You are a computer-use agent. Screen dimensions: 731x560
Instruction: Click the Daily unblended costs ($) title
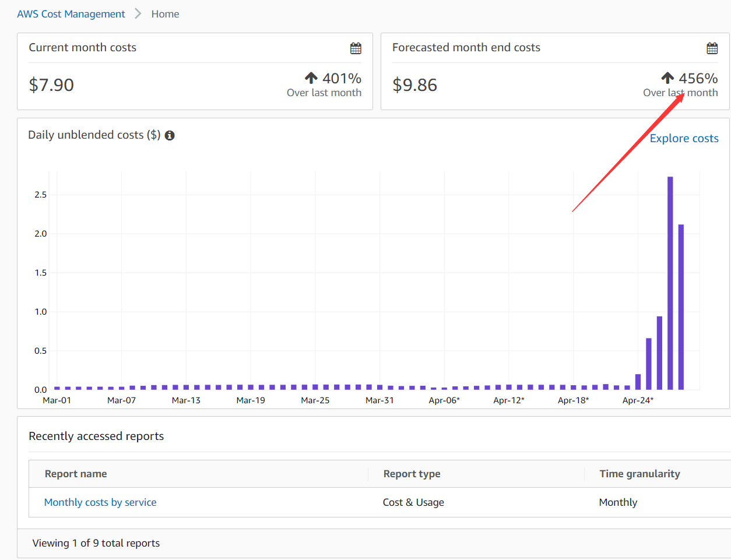(94, 135)
